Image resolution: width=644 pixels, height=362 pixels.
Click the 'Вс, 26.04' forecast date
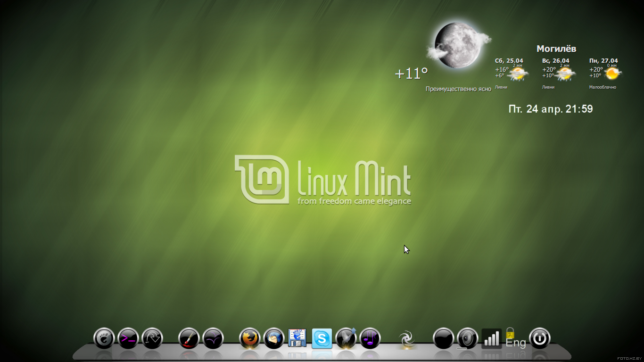pyautogui.click(x=556, y=61)
